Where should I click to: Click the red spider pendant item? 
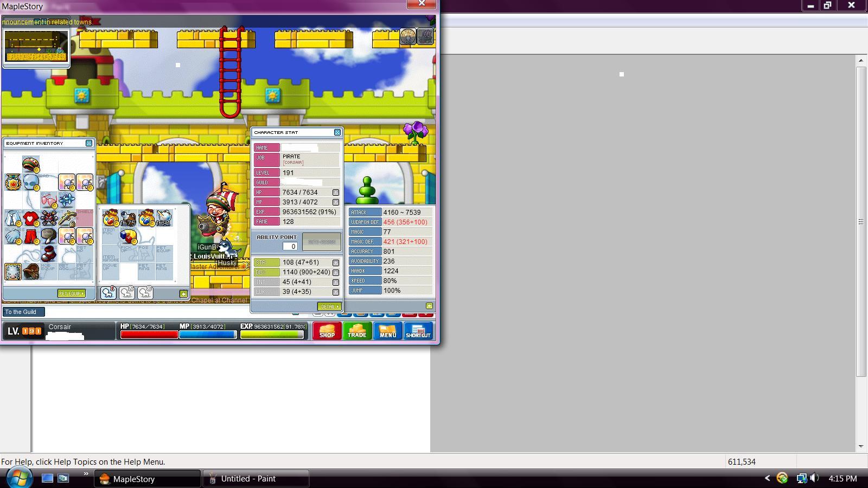pos(49,219)
